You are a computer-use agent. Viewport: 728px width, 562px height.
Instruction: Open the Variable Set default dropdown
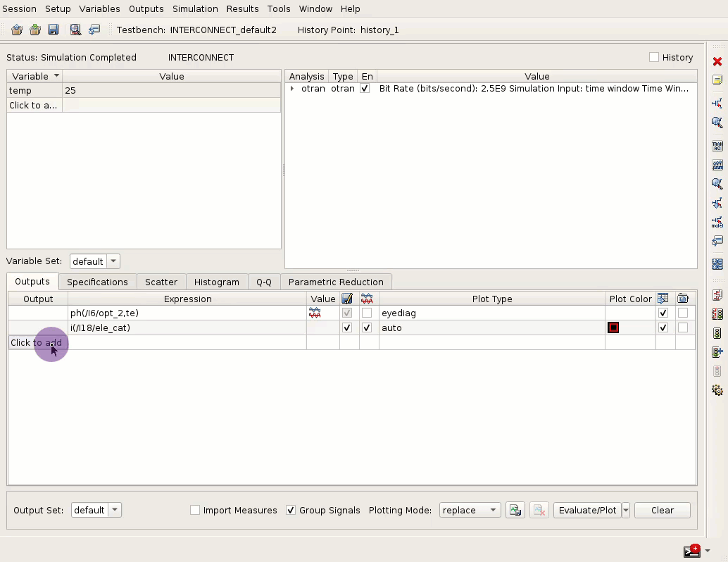(95, 261)
